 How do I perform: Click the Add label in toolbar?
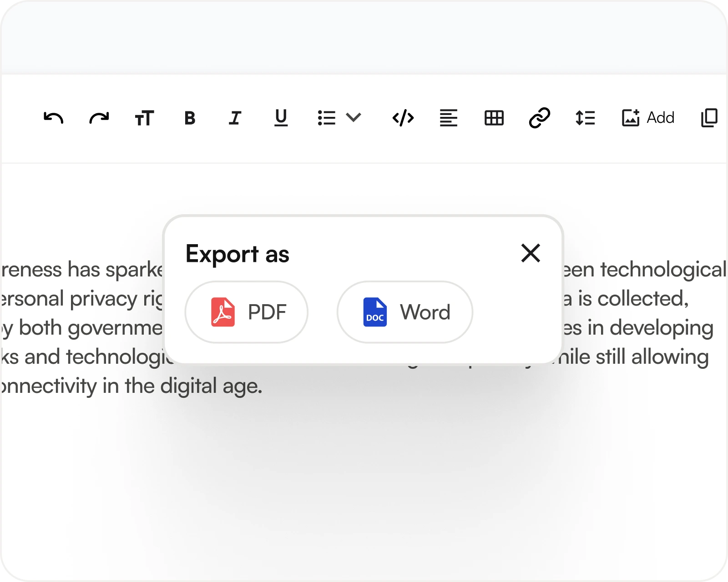point(661,118)
